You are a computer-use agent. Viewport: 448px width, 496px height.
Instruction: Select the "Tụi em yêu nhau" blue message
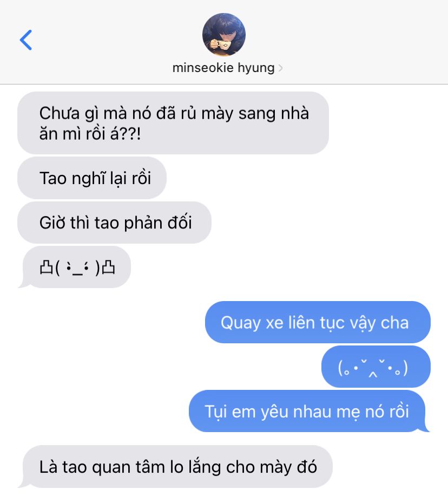[x=309, y=411]
